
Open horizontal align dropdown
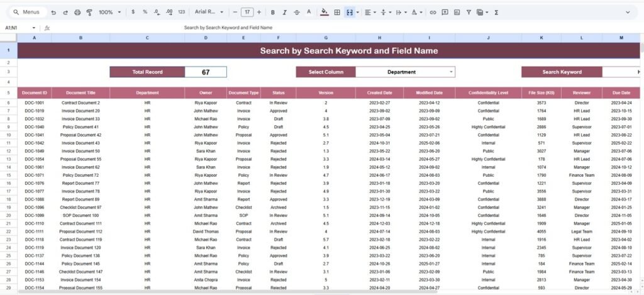[x=370, y=13]
